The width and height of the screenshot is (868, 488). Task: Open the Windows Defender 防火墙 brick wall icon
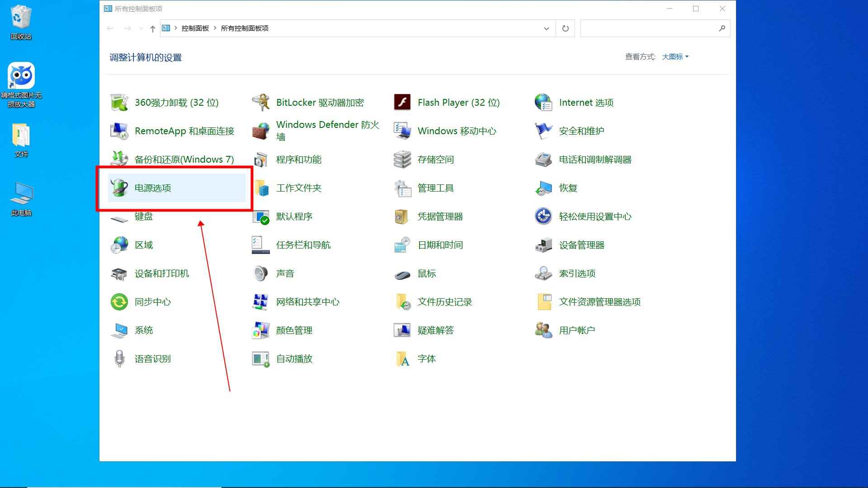[261, 131]
